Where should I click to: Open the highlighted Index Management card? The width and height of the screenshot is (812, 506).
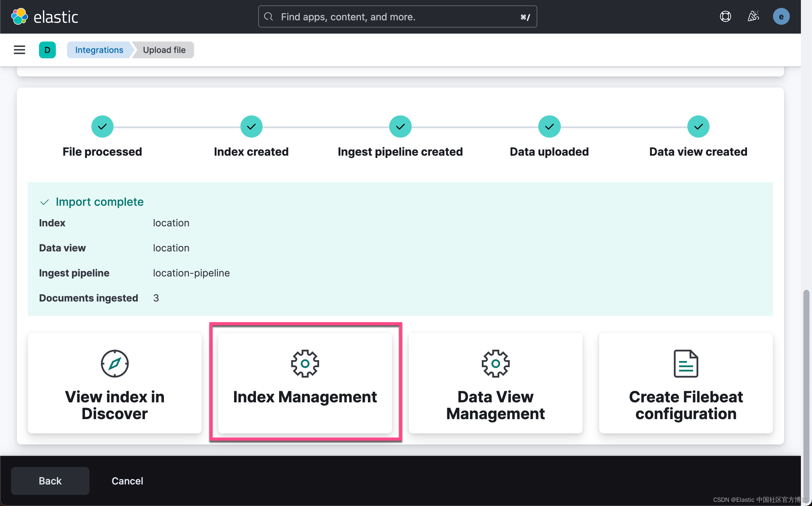click(305, 383)
